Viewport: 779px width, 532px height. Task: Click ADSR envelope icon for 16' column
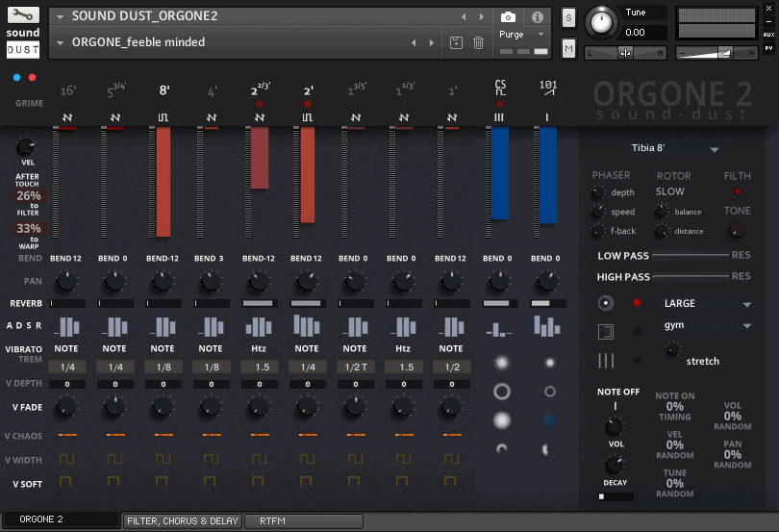pyautogui.click(x=67, y=327)
